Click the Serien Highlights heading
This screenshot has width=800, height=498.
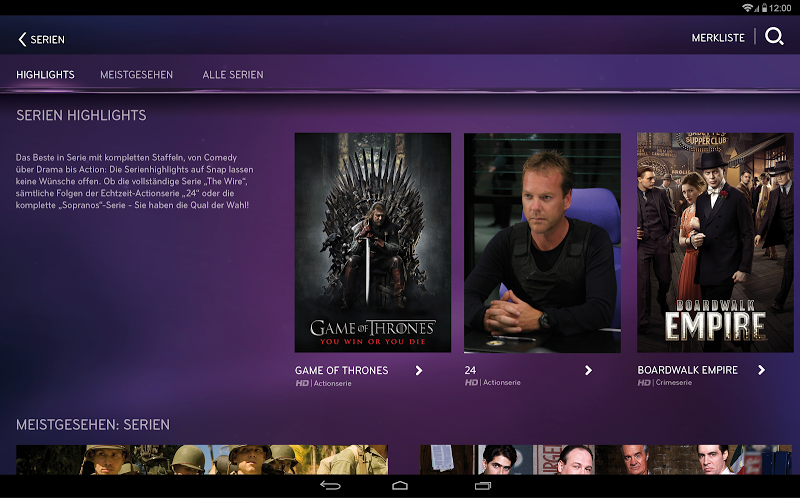click(x=81, y=115)
